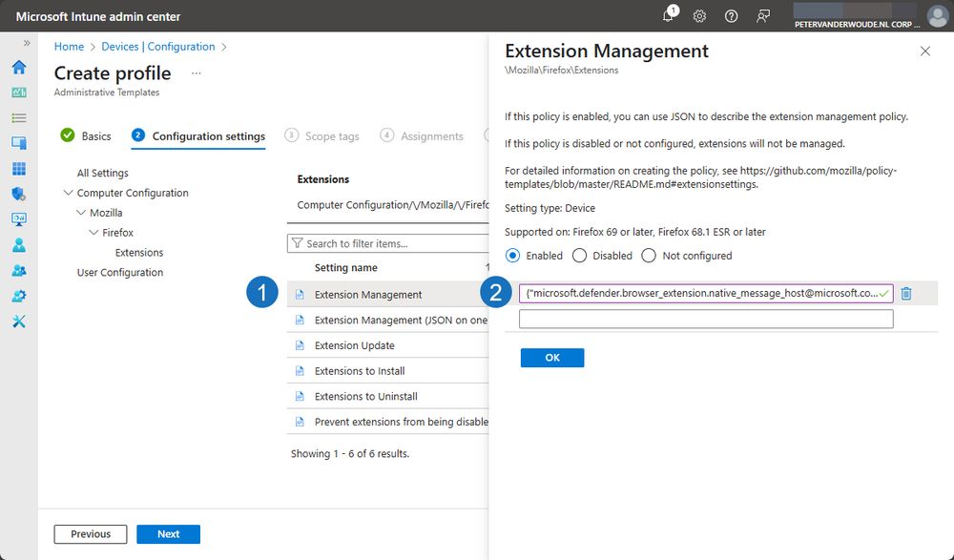Switch to the Basics step tab

[86, 135]
